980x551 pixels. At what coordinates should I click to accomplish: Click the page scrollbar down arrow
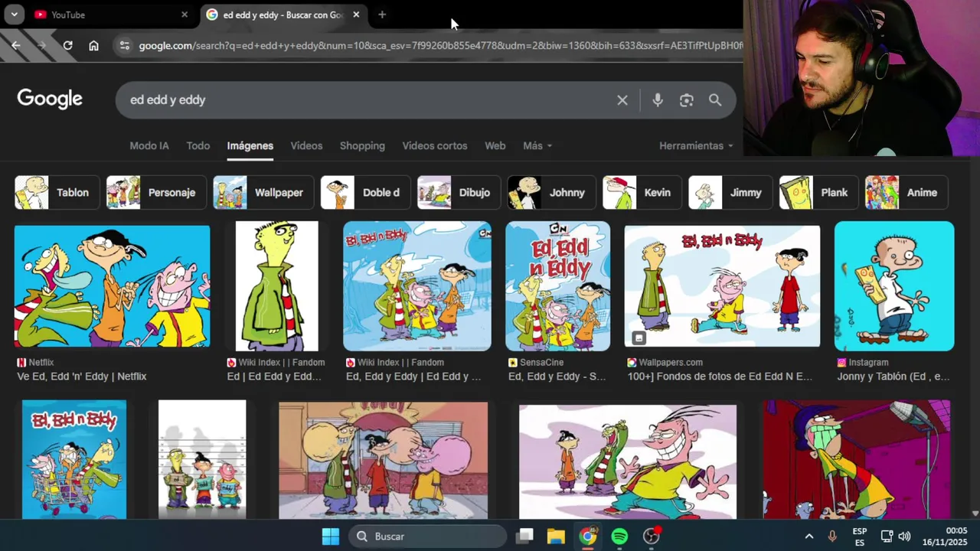click(x=975, y=514)
